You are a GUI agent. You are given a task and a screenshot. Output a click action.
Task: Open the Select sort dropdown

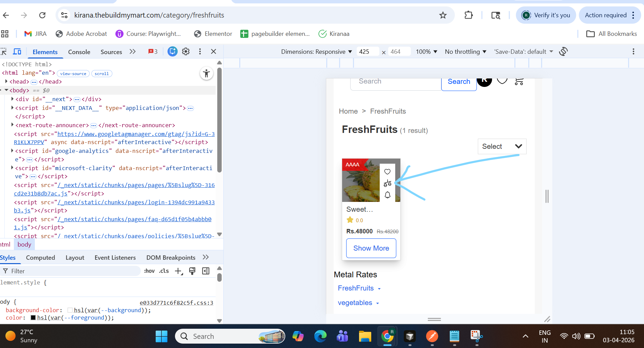point(502,146)
